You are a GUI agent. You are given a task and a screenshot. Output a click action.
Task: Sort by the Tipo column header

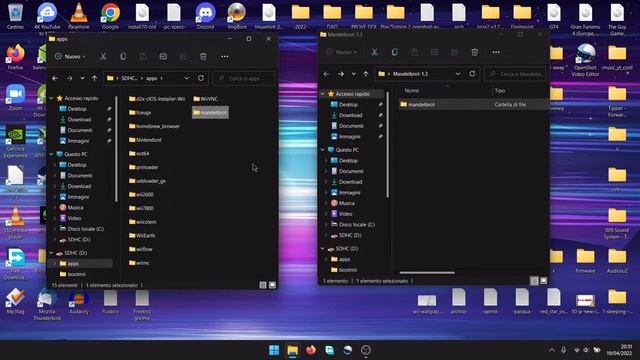[500, 91]
